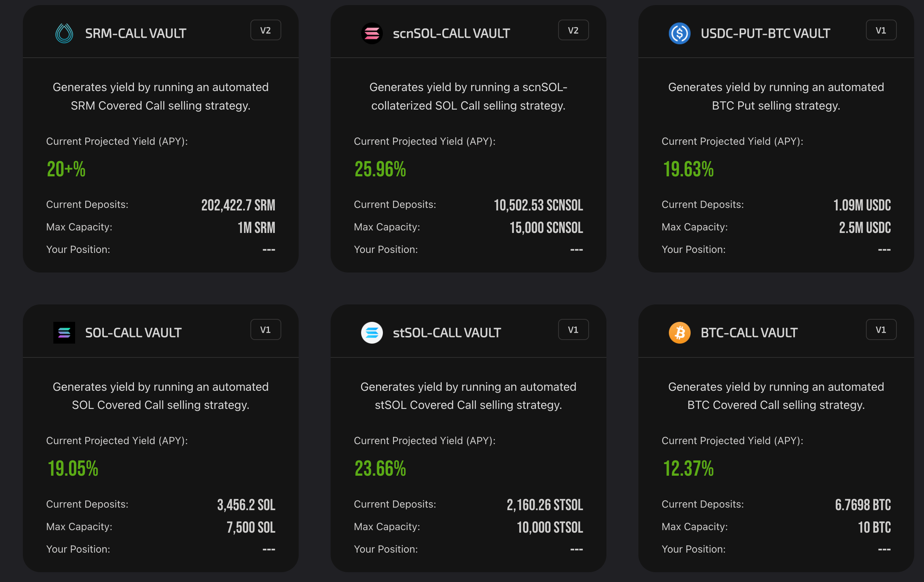Click the 12.37% BTC vault yield
924x582 pixels.
(x=688, y=468)
